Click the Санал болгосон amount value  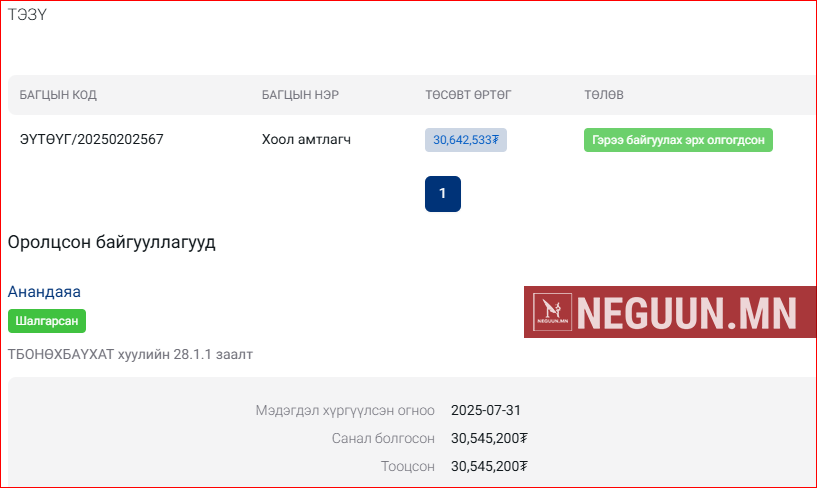point(489,438)
